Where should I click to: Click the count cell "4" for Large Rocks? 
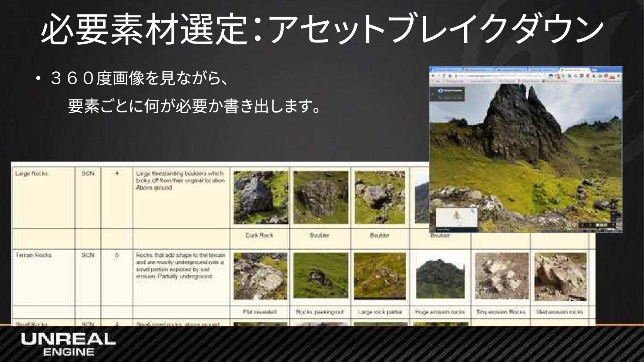point(117,198)
